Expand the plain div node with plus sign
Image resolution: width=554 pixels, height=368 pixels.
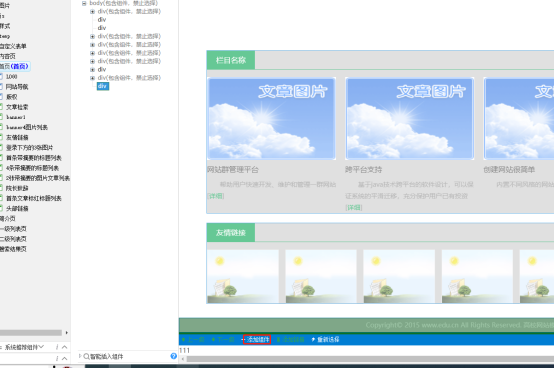92,70
